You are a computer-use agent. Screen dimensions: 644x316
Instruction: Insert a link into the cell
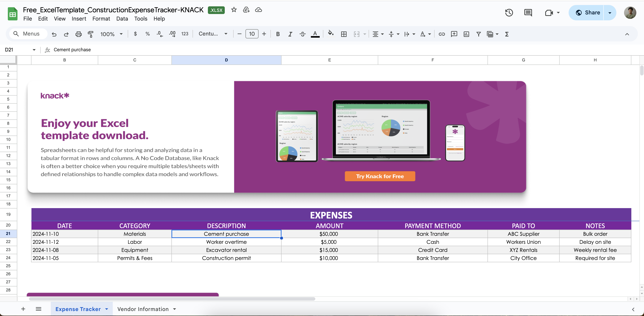click(x=442, y=34)
